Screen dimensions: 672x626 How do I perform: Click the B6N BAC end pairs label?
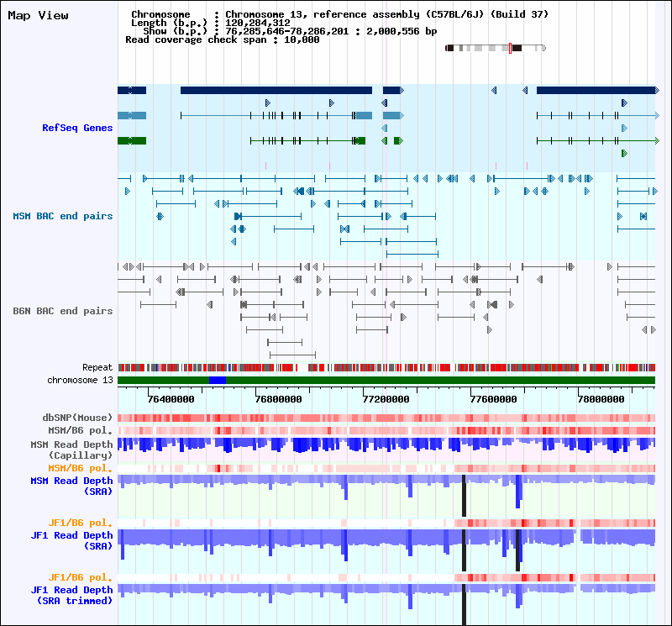pyautogui.click(x=62, y=311)
